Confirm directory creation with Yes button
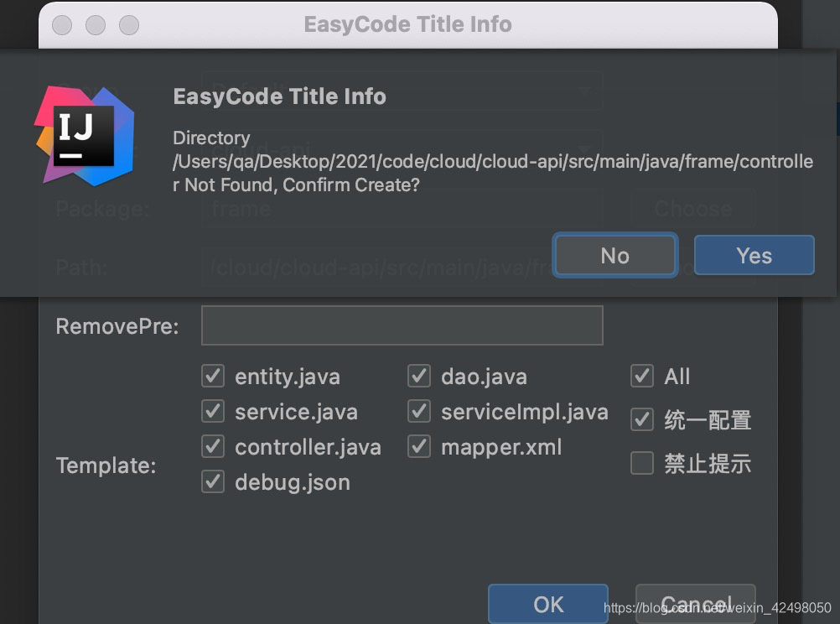Viewport: 840px width, 624px height. click(754, 255)
